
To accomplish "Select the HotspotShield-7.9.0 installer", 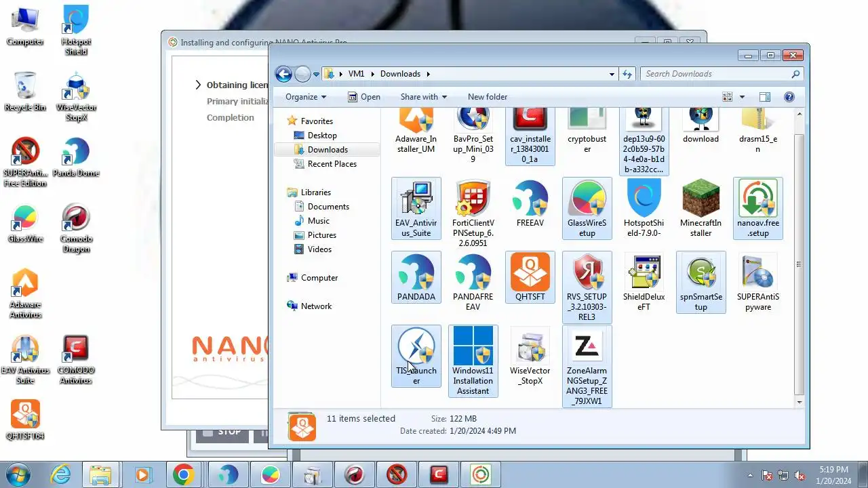I will [644, 208].
